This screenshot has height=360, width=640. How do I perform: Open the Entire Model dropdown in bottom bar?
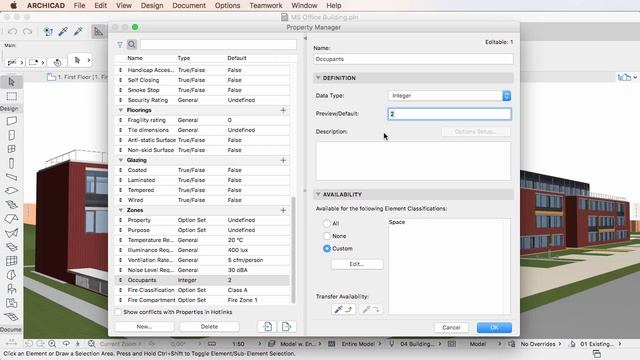pyautogui.click(x=361, y=344)
